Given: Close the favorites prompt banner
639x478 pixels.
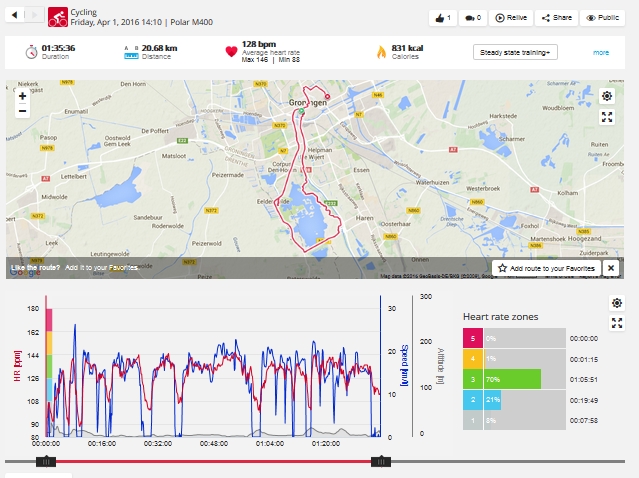Looking at the screenshot, I should [x=611, y=269].
